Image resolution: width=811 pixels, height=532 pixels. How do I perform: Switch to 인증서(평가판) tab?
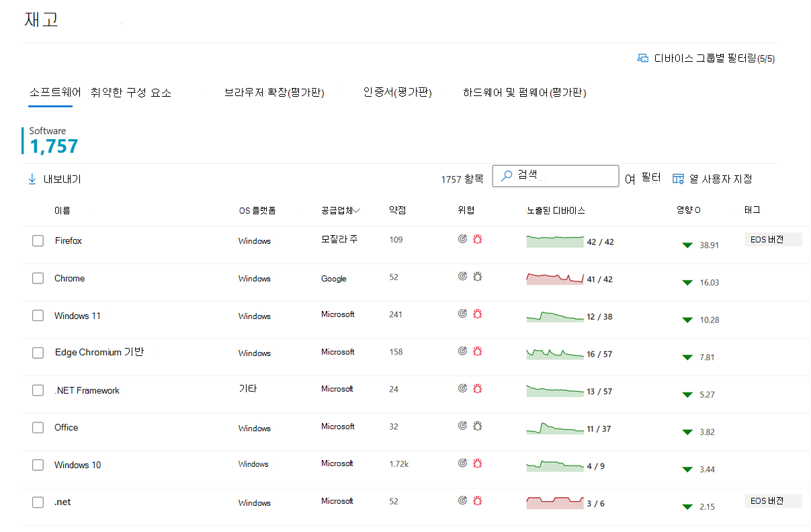pos(397,93)
